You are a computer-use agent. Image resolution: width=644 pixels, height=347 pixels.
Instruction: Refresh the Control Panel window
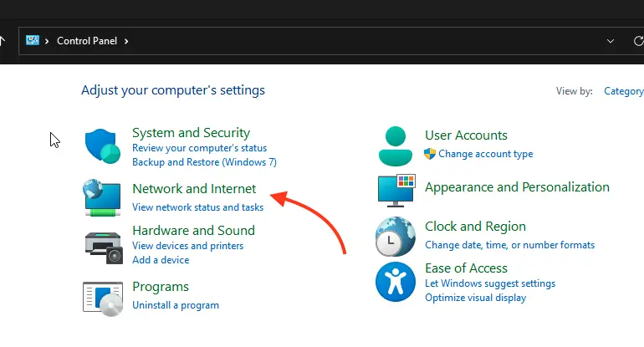point(639,40)
